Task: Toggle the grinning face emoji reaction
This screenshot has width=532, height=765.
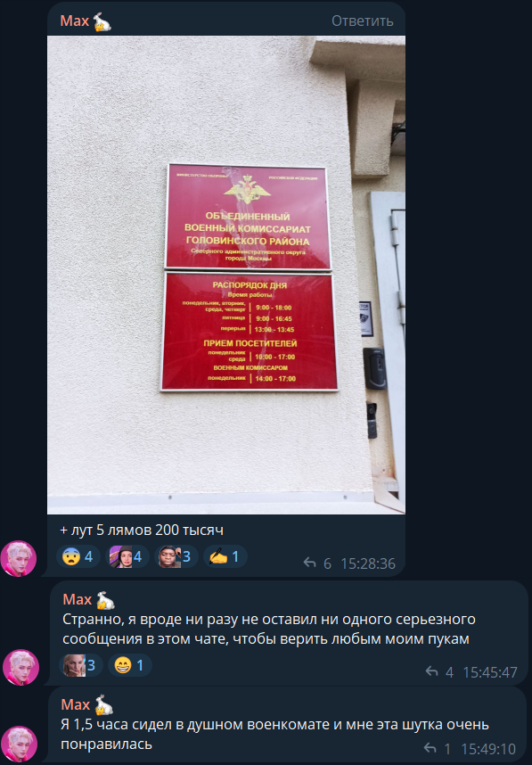Action: [x=130, y=665]
